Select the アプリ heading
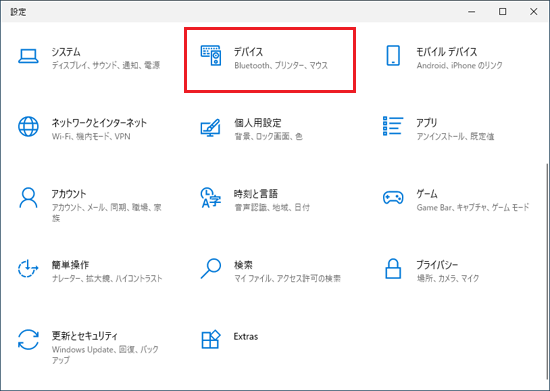The height and width of the screenshot is (391, 550). tap(427, 123)
